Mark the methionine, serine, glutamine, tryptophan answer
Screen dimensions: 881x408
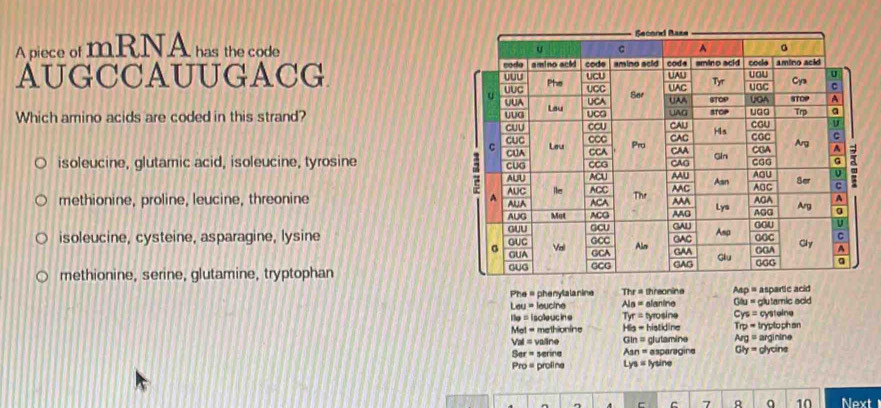(42, 275)
